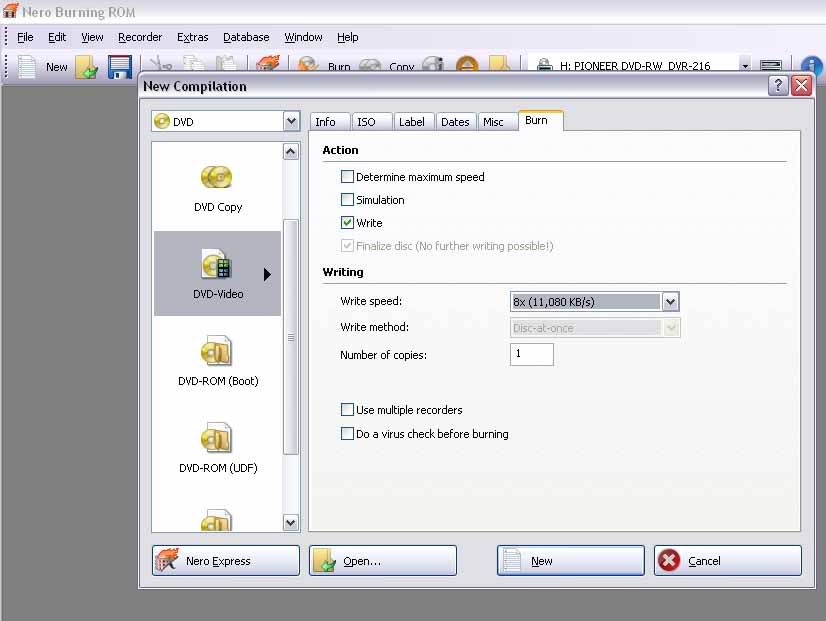This screenshot has width=826, height=621.
Task: Open the File menu
Action: coord(25,37)
